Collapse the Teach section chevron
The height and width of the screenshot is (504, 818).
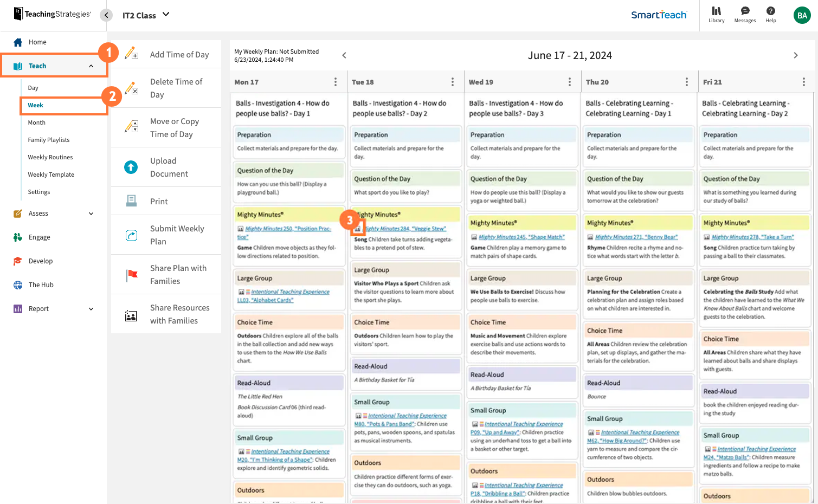point(91,66)
